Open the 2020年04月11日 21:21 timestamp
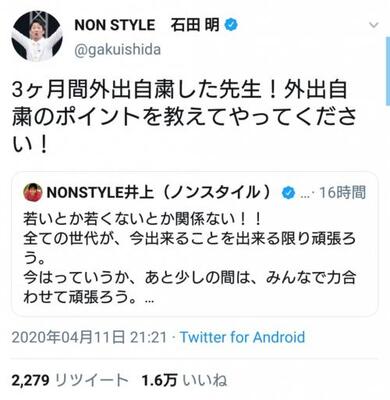The width and height of the screenshot is (390, 400). tap(89, 337)
